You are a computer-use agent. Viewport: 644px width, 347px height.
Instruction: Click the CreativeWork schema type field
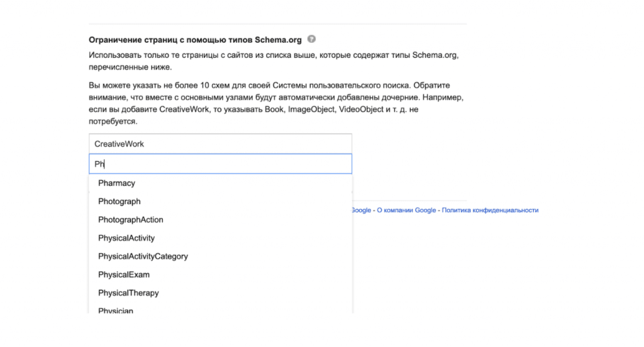(220, 144)
